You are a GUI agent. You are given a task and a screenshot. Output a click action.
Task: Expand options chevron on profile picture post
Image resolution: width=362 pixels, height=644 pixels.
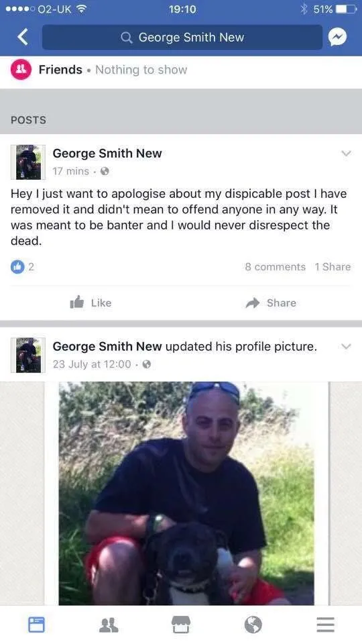(x=347, y=346)
